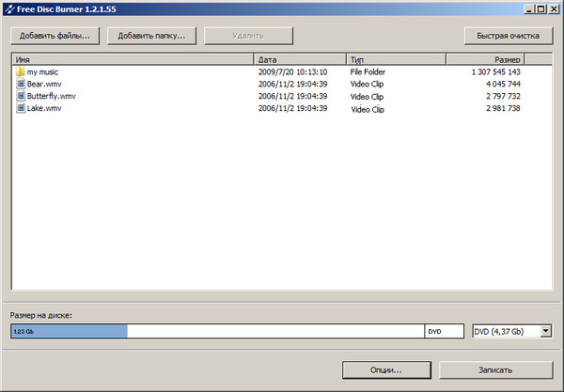Click the Добавить файлы button
This screenshot has height=392, width=564.
(55, 36)
